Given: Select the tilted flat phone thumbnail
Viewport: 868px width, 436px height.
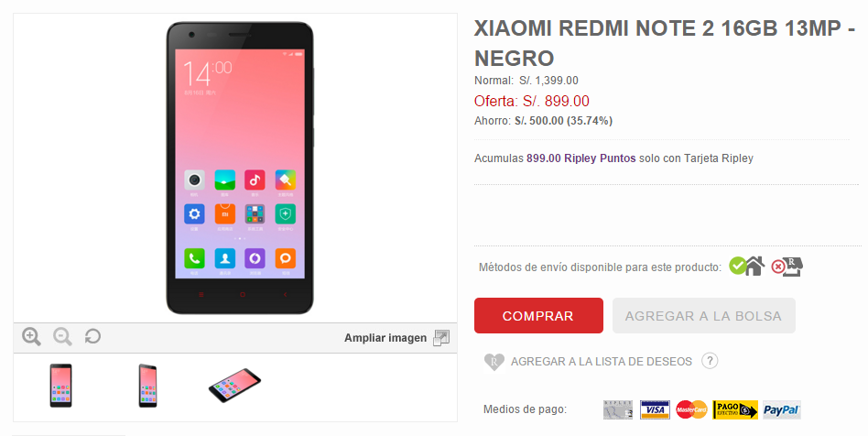Looking at the screenshot, I should tap(234, 385).
